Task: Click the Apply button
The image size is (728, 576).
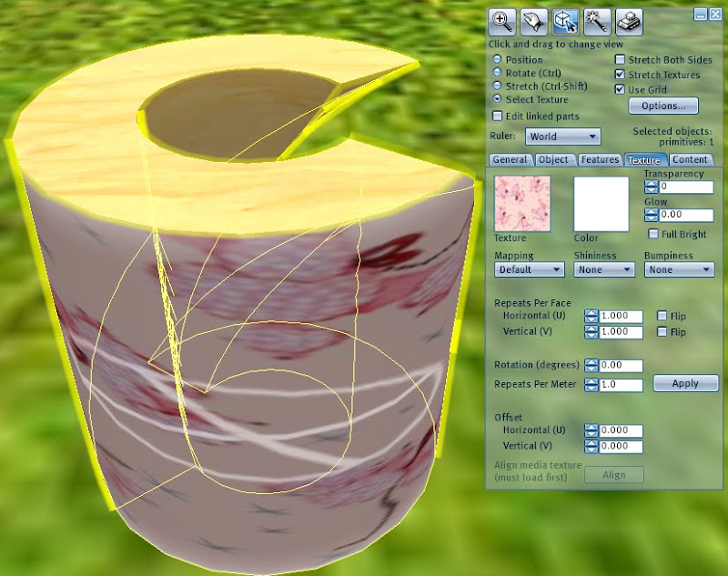Action: click(x=685, y=383)
